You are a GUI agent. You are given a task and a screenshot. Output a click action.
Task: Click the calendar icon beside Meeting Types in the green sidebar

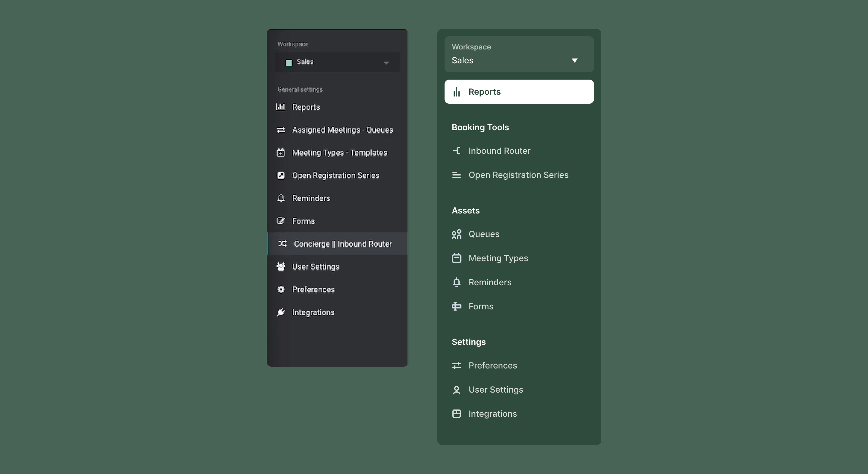(456, 258)
